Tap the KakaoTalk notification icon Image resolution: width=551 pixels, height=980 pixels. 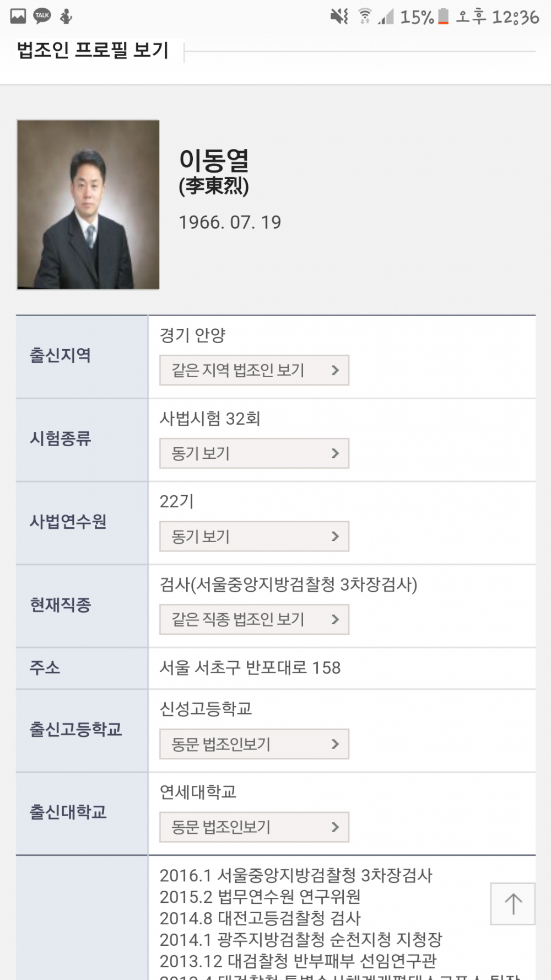42,16
